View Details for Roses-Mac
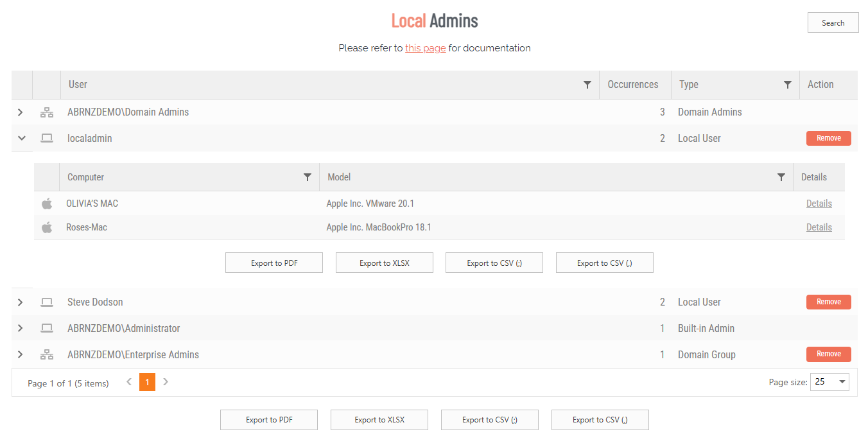 click(819, 227)
